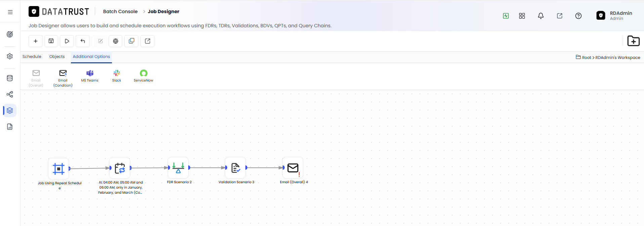Click the globe toolbar button
644x226 pixels.
(x=116, y=41)
